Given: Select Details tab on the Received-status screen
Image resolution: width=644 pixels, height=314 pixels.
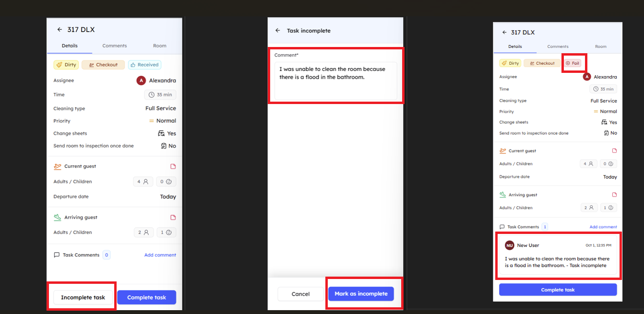Looking at the screenshot, I should tap(70, 46).
